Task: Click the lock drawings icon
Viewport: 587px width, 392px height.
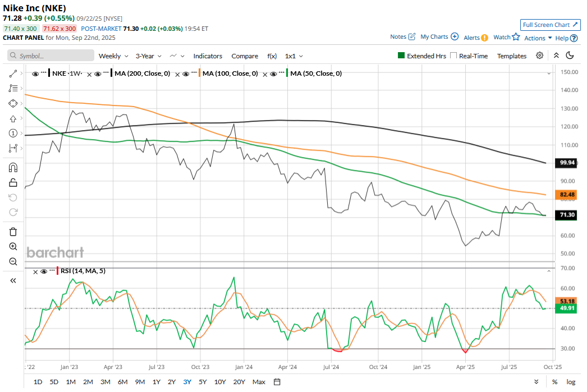Action: pos(13,182)
